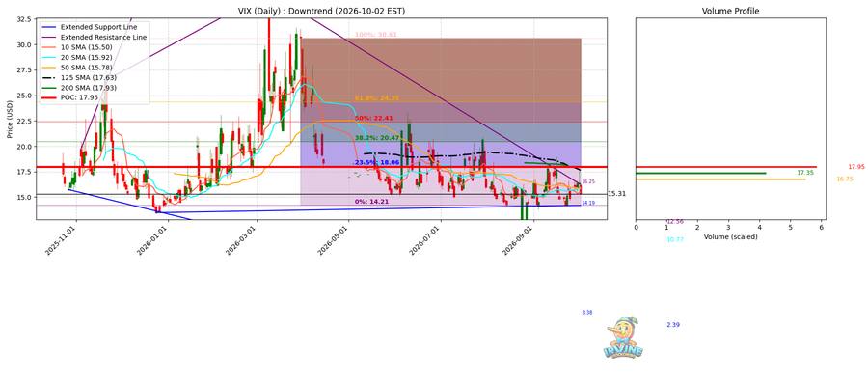Click y-axis tick '30.0'

(25, 44)
